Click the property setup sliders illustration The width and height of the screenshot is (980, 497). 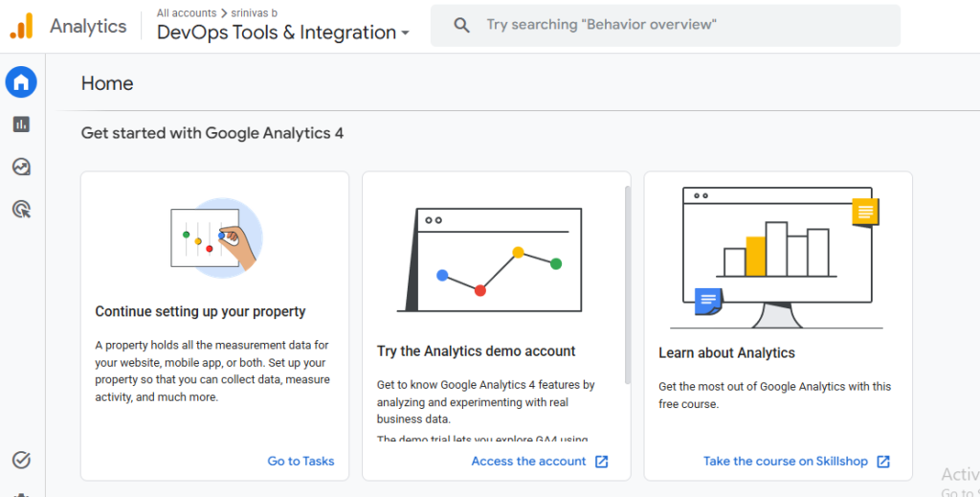coord(216,237)
